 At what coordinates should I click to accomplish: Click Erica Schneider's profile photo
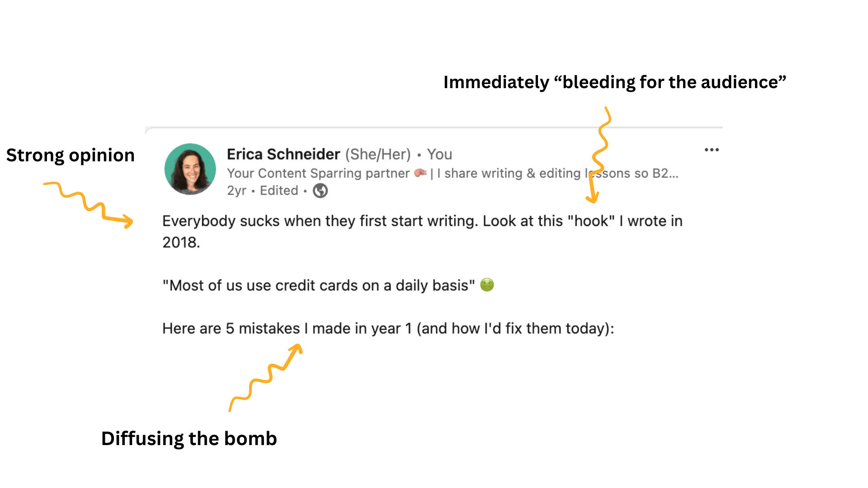pyautogui.click(x=190, y=169)
